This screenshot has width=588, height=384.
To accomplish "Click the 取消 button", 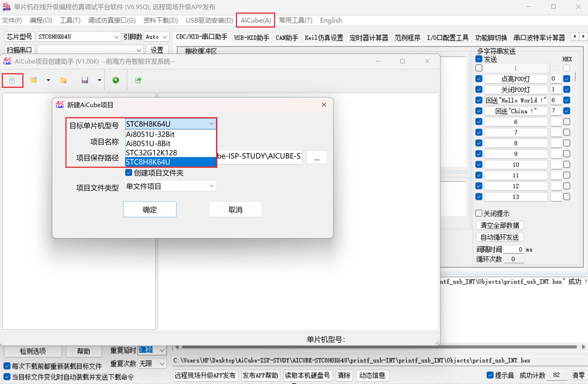I will (235, 209).
